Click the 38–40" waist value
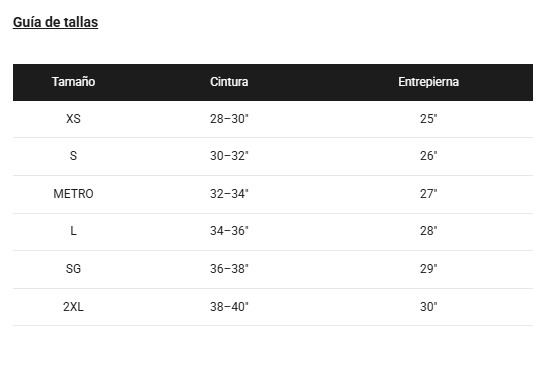Screen dimensions: 546x368 click(x=229, y=307)
